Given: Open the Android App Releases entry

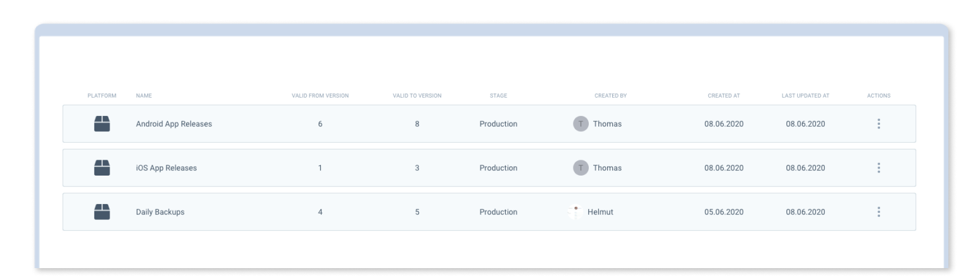Looking at the screenshot, I should 174,124.
